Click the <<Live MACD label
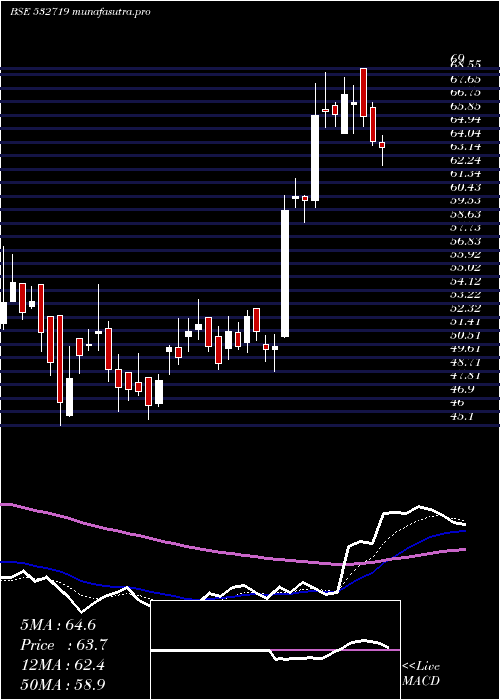Screen dimensions: 500x700 [421, 673]
